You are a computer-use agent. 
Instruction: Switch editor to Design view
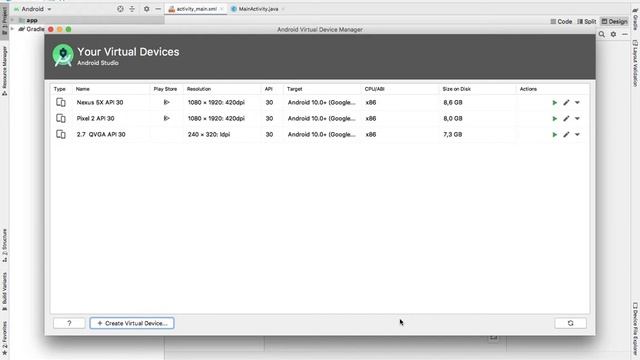[614, 22]
